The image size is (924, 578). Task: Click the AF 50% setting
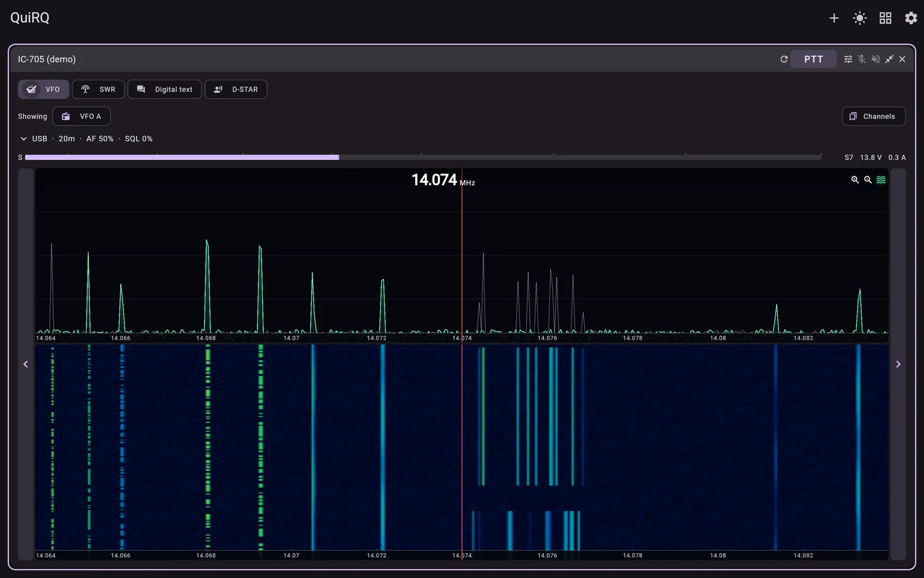pos(100,139)
